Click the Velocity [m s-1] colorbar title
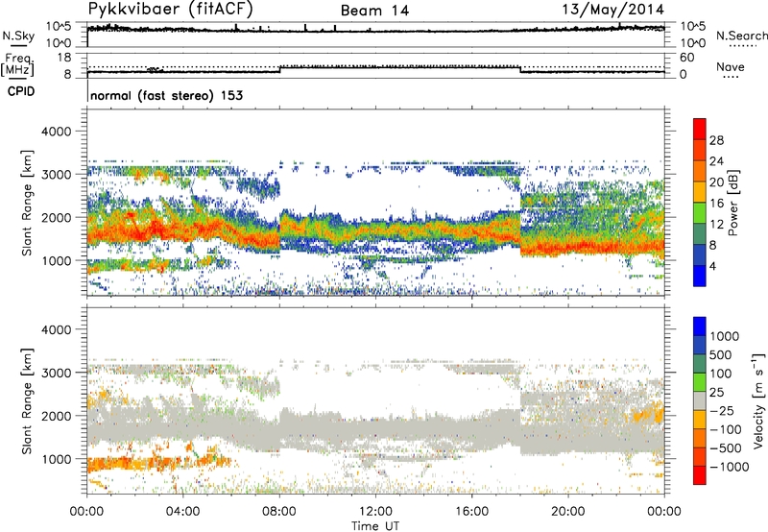Viewport: 768px width, 532px height. [758, 400]
